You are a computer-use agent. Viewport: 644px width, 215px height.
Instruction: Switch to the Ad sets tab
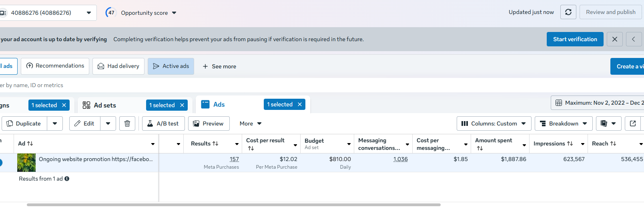pos(105,105)
